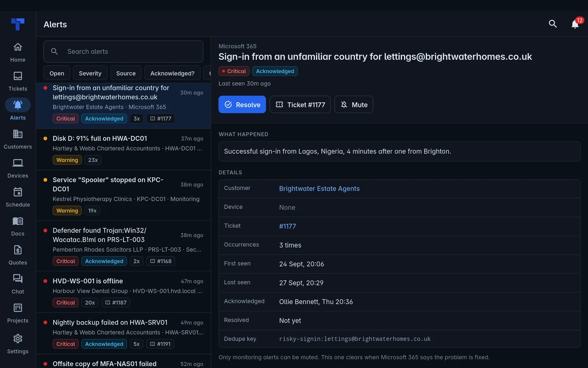Resolve the selected alert
The height and width of the screenshot is (368, 588).
pos(242,105)
